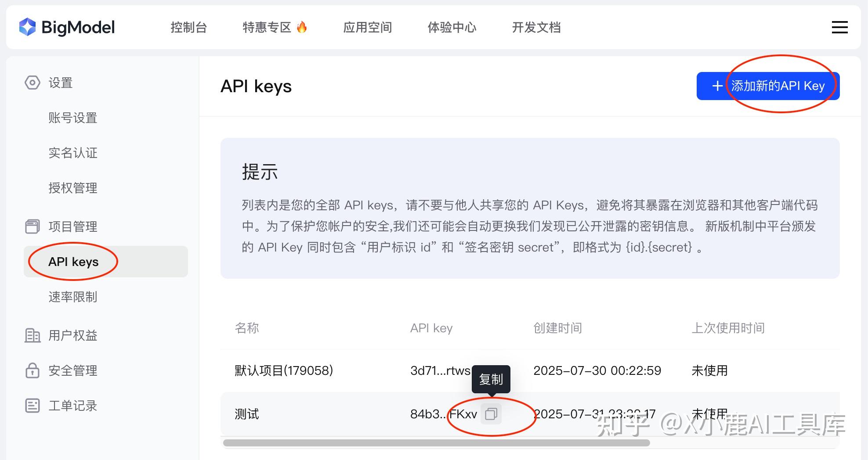Select API keys in the sidebar
868x460 pixels.
point(106,262)
